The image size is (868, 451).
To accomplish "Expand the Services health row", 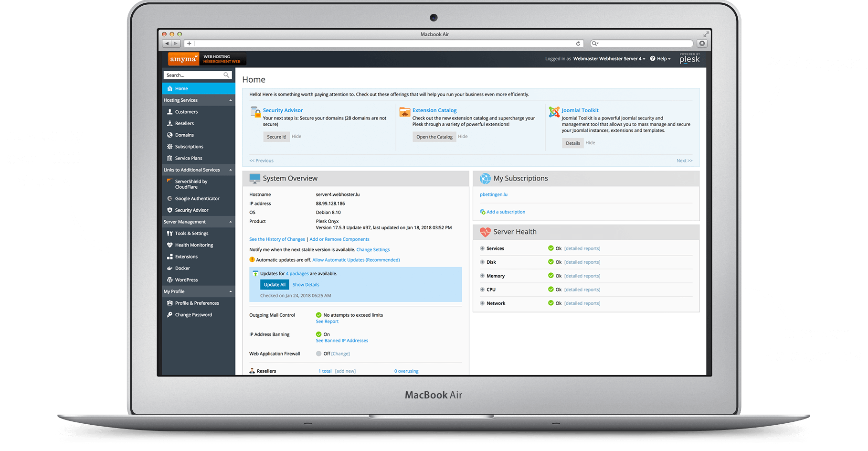I will [482, 248].
